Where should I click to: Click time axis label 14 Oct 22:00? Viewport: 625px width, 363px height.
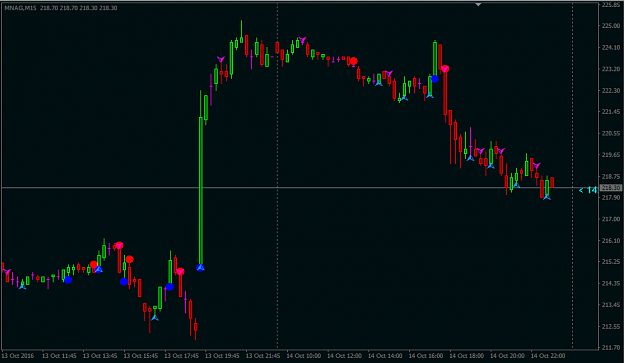pos(548,355)
